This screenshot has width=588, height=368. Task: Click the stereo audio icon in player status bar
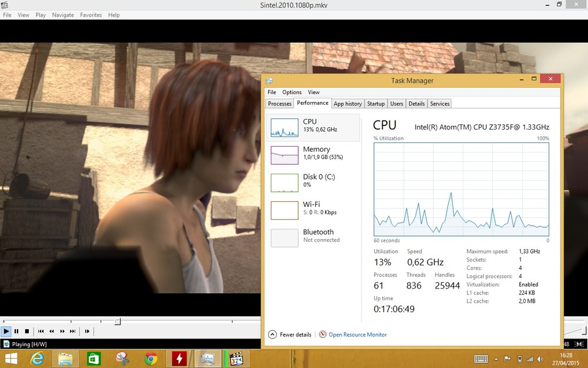580,344
